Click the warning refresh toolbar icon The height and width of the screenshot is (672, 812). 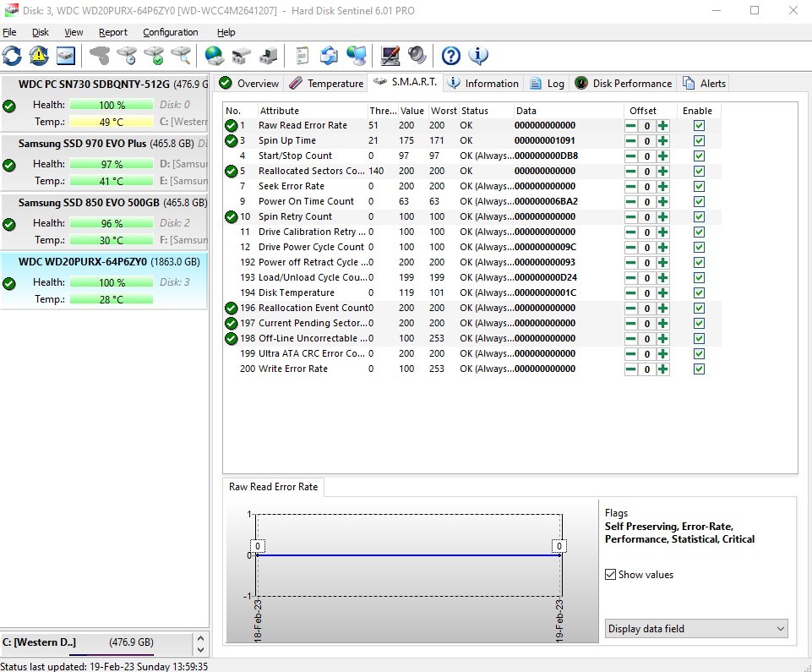tap(39, 56)
